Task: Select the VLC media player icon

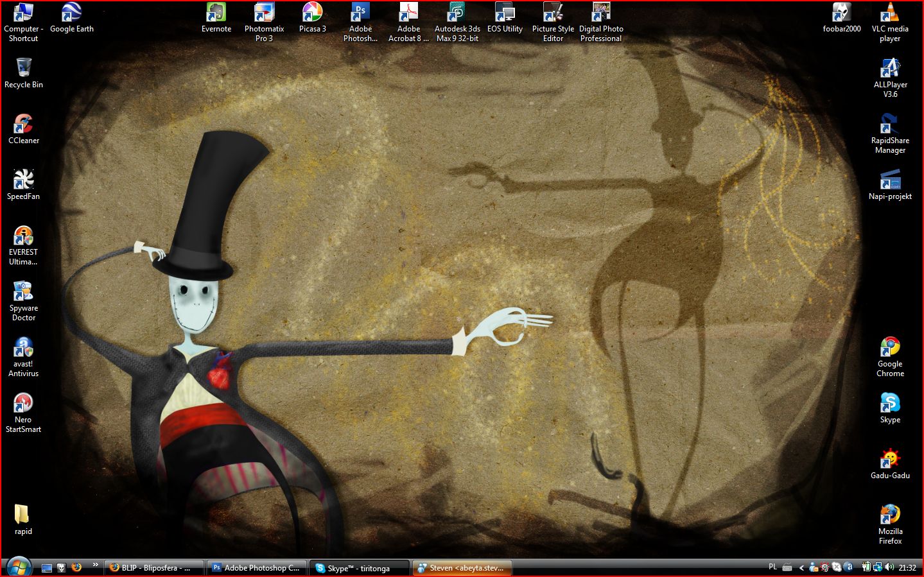Action: (889, 13)
